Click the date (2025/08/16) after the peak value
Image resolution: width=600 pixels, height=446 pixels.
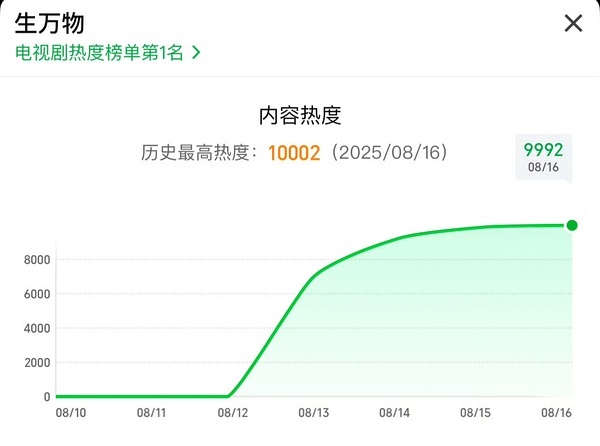coord(389,153)
